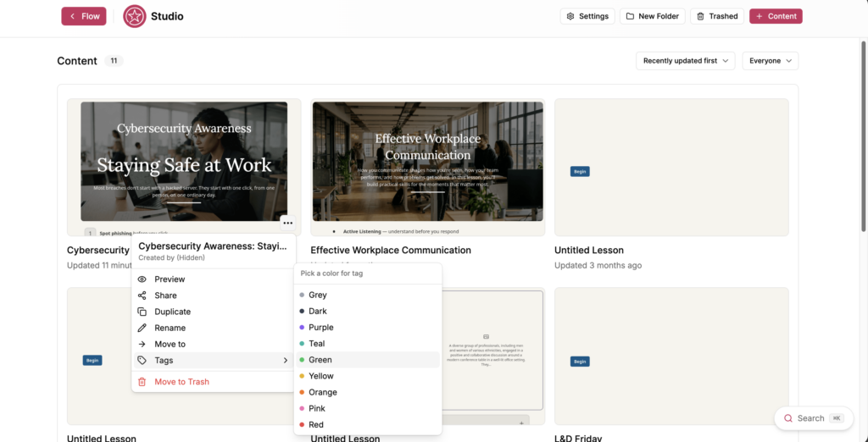The image size is (868, 442).
Task: Click the magnifier icon in Search pill
Action: point(788,418)
